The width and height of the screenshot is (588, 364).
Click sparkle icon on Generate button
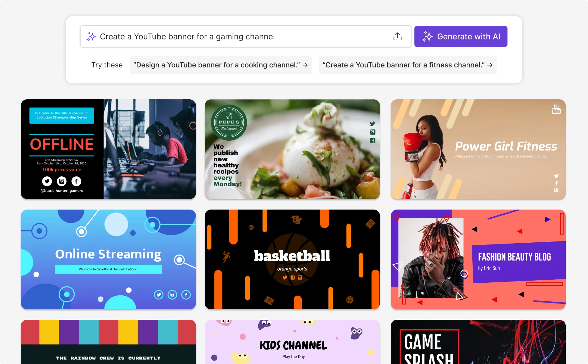click(x=427, y=36)
